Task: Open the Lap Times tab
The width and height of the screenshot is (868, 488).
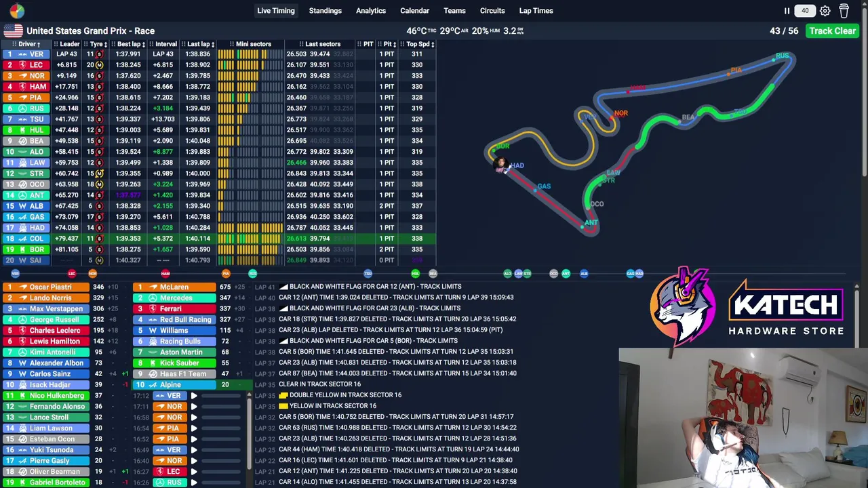Action: pyautogui.click(x=536, y=11)
